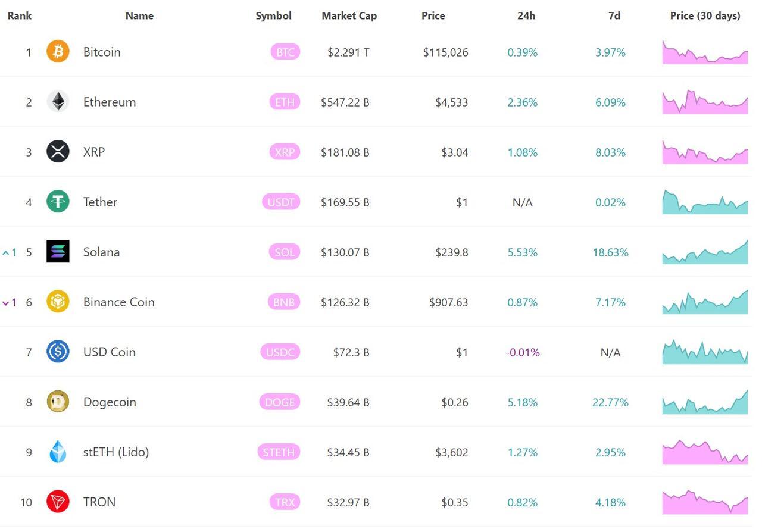Click the Solana logo icon
The height and width of the screenshot is (532, 762).
[58, 252]
